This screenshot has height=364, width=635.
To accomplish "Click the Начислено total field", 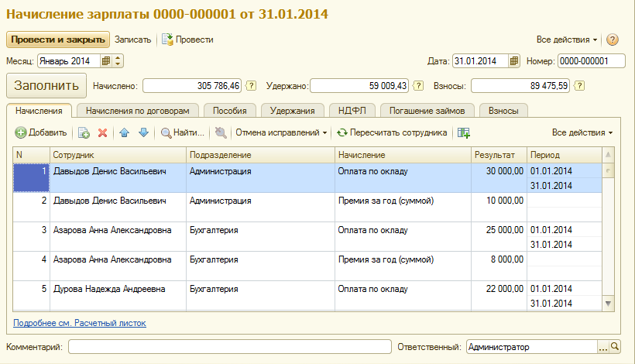I will click(192, 86).
